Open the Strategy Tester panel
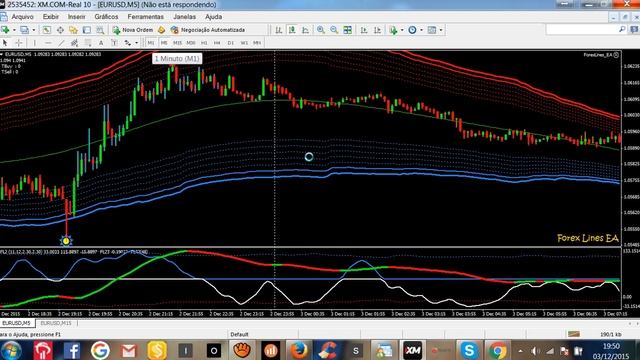 (100, 30)
